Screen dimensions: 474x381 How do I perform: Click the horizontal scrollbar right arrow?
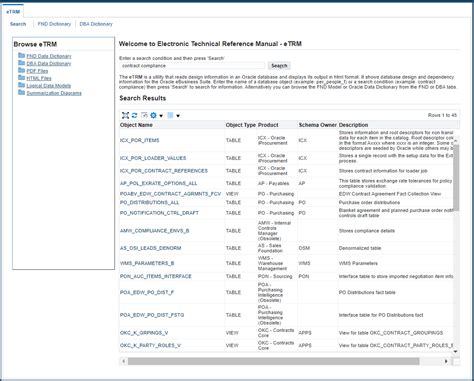(x=446, y=361)
